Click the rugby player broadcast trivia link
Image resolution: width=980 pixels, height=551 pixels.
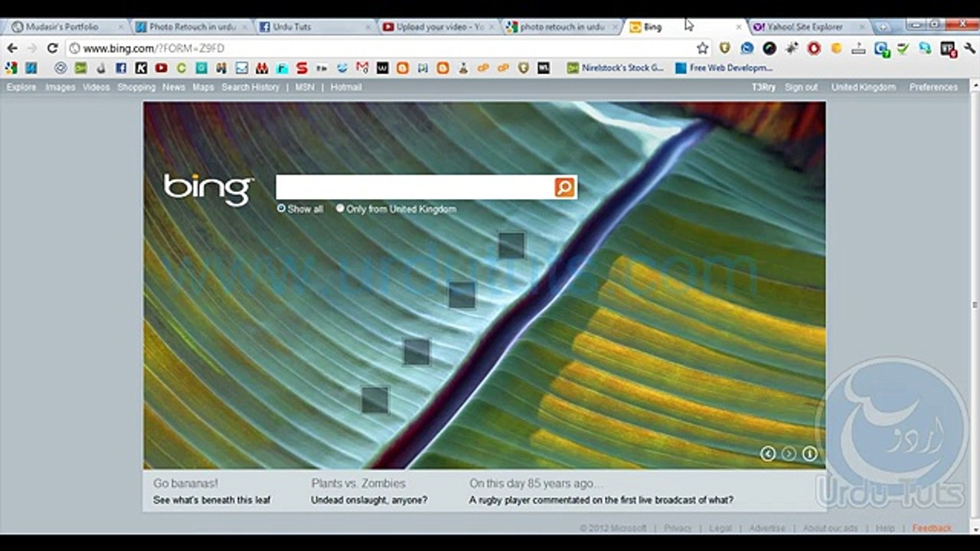click(601, 500)
